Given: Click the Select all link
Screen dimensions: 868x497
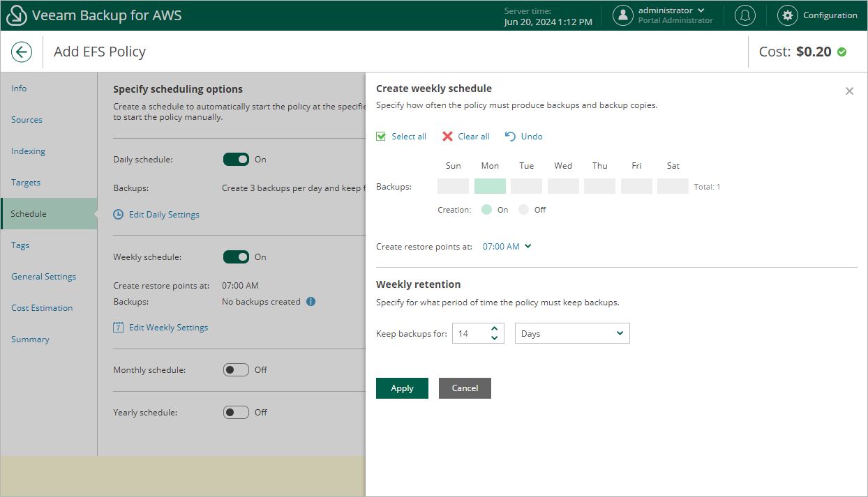Looking at the screenshot, I should 409,137.
